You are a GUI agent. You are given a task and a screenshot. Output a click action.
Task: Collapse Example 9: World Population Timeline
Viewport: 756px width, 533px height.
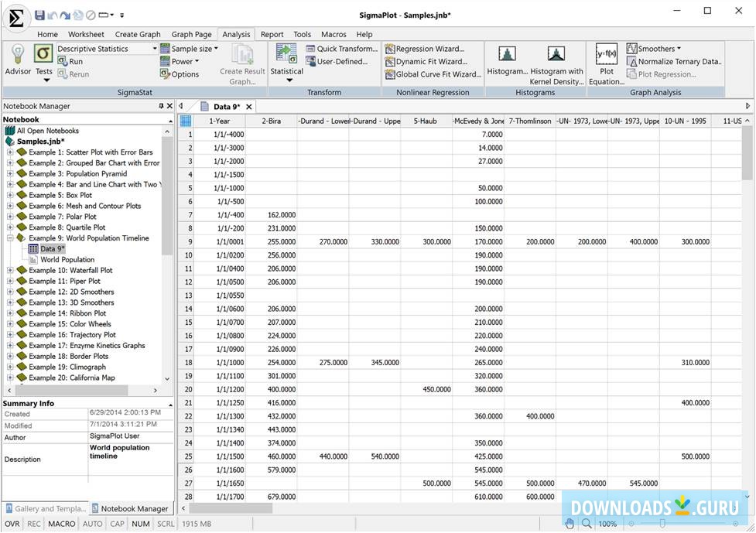[9, 238]
